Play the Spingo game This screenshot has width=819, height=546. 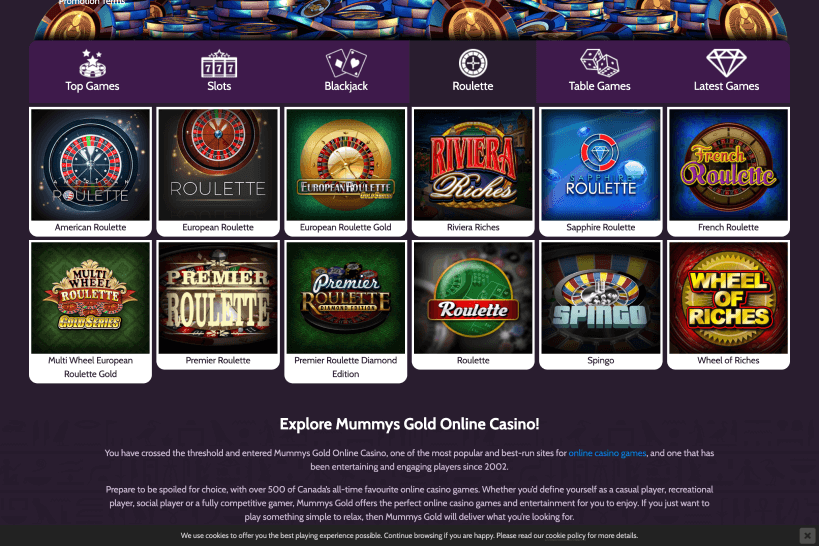(601, 298)
